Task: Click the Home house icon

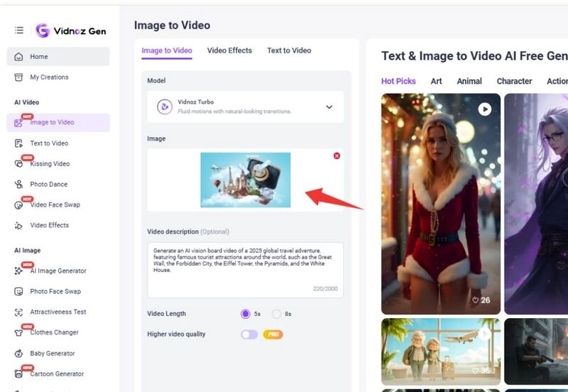Action: coord(18,57)
